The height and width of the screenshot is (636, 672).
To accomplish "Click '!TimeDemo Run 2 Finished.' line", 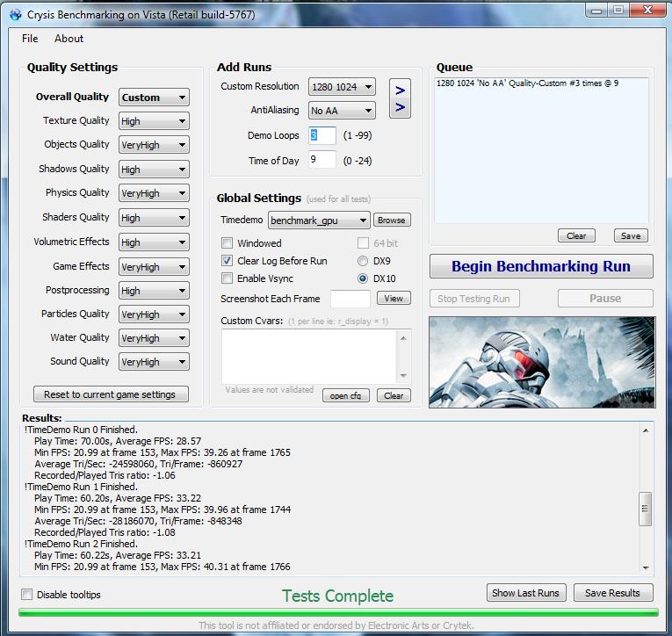I will click(x=81, y=544).
